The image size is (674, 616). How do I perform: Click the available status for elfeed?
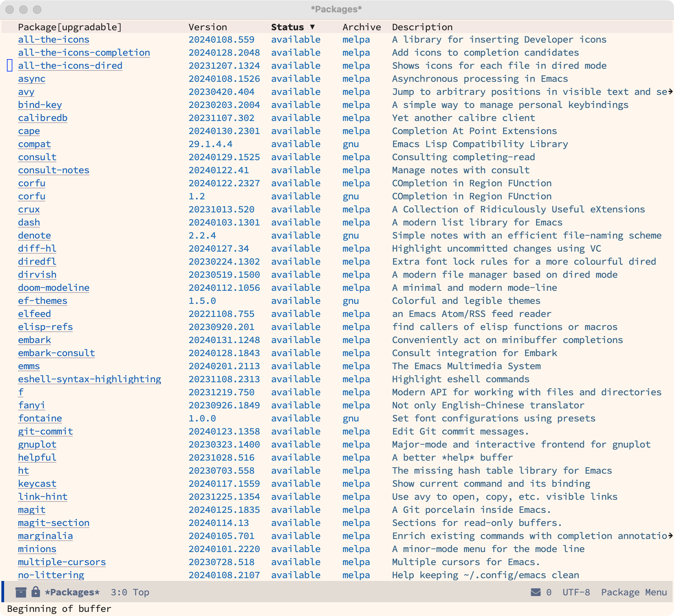[296, 314]
